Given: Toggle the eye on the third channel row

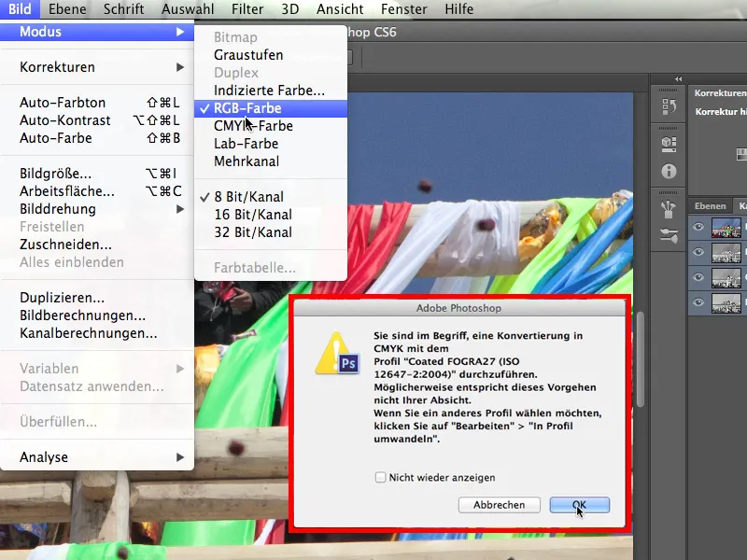Looking at the screenshot, I should [x=698, y=277].
